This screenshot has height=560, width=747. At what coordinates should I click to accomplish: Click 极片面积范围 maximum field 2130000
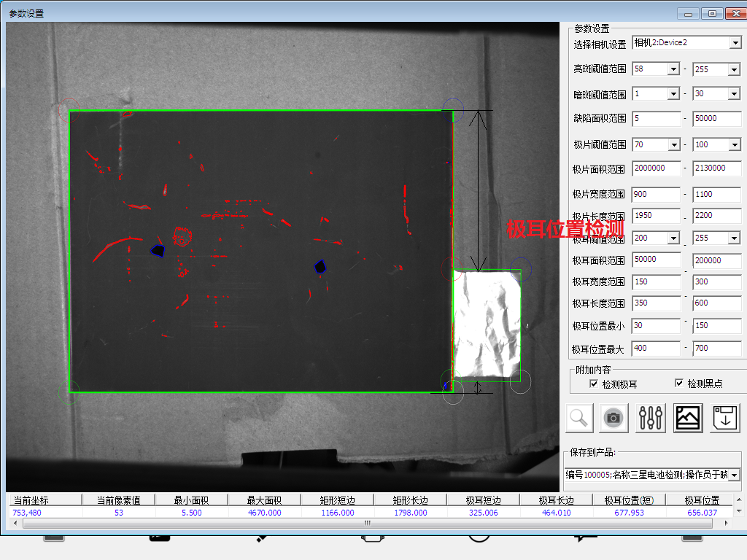pyautogui.click(x=717, y=168)
